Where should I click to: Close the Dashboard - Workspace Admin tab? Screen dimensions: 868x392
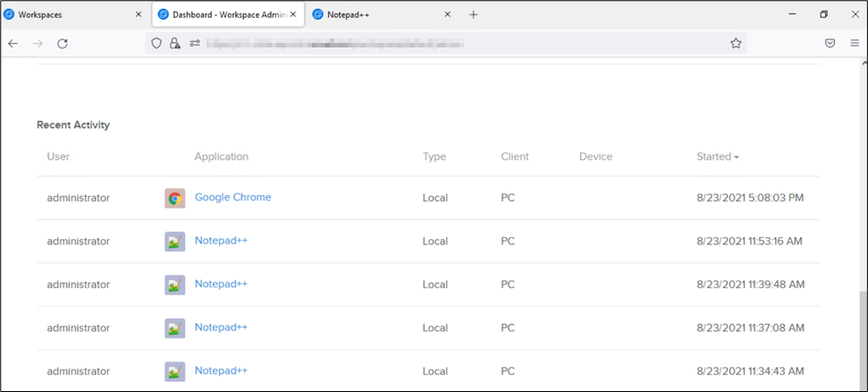(x=293, y=14)
